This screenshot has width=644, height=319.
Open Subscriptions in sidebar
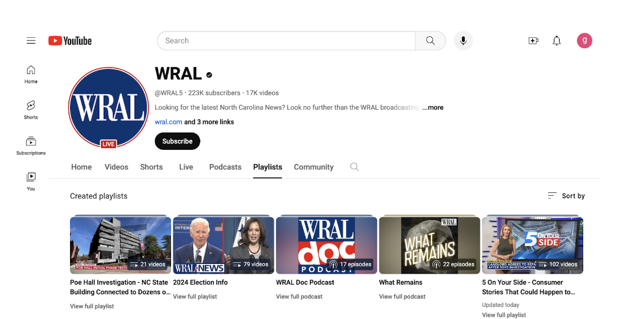tap(31, 146)
